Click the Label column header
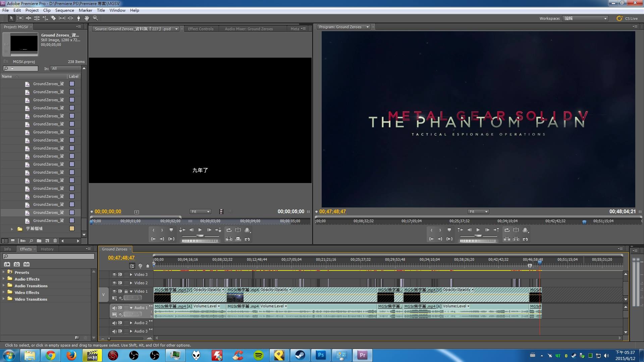Viewport: 644px width, 362px height. pyautogui.click(x=74, y=76)
